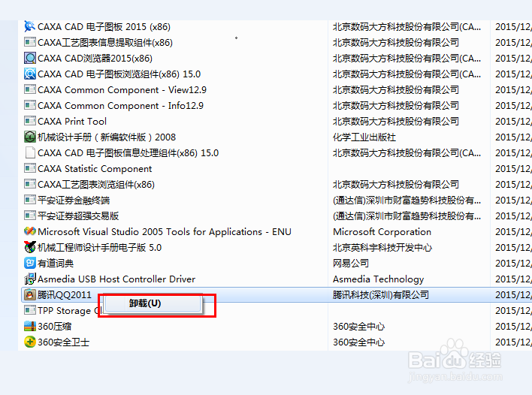
Task: Click publisher Asmedia Technology
Action: tap(378, 279)
